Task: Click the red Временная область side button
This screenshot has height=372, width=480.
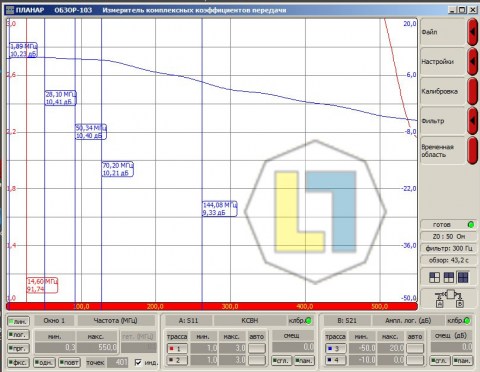Action: tap(473, 151)
